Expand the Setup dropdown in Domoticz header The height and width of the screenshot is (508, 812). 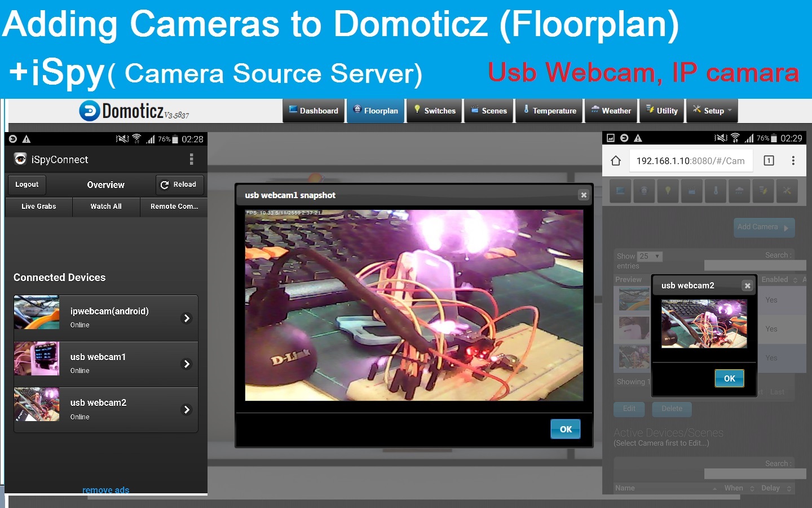click(712, 111)
